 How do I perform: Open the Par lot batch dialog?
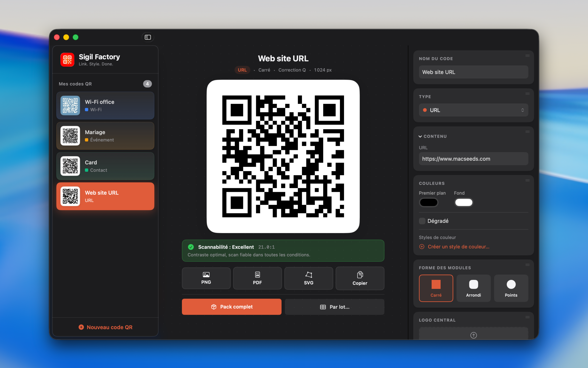(x=334, y=307)
